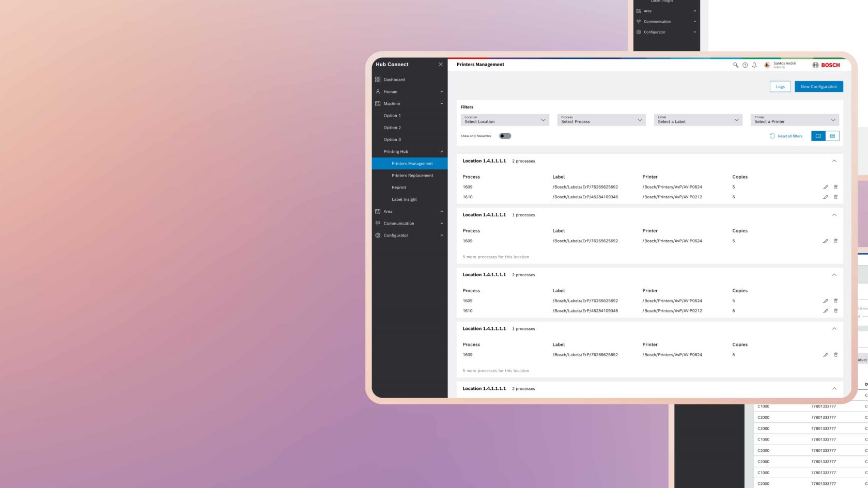
Task: Edit process 1609 in the second location card
Action: coord(826,241)
